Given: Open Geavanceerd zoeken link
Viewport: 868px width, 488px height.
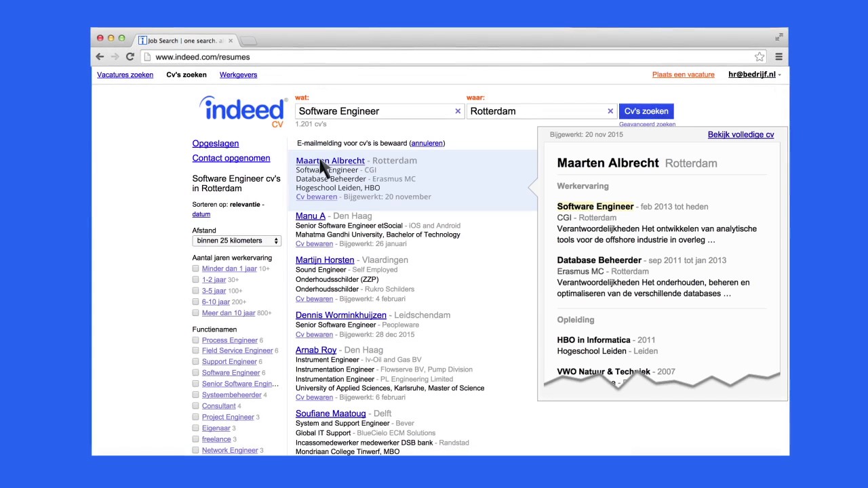Looking at the screenshot, I should click(647, 124).
